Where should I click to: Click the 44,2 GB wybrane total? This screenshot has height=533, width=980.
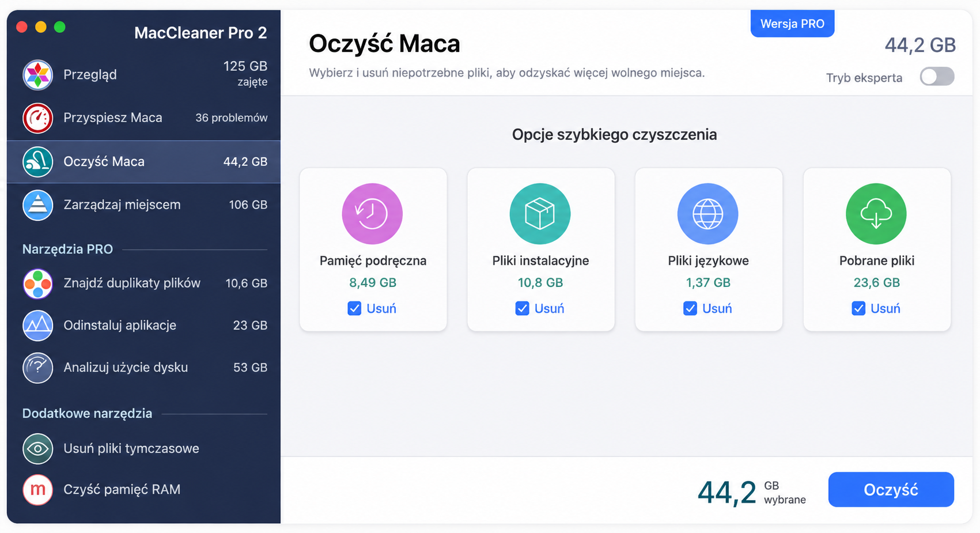pyautogui.click(x=752, y=493)
